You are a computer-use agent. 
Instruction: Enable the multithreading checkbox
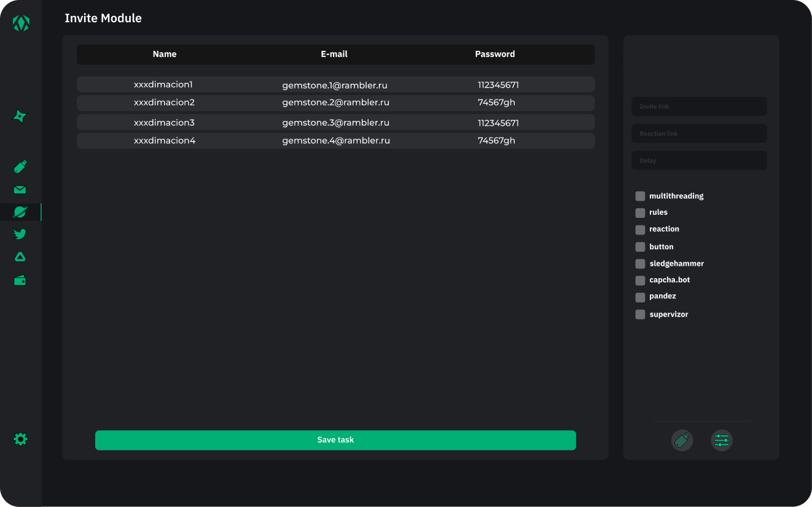(640, 196)
